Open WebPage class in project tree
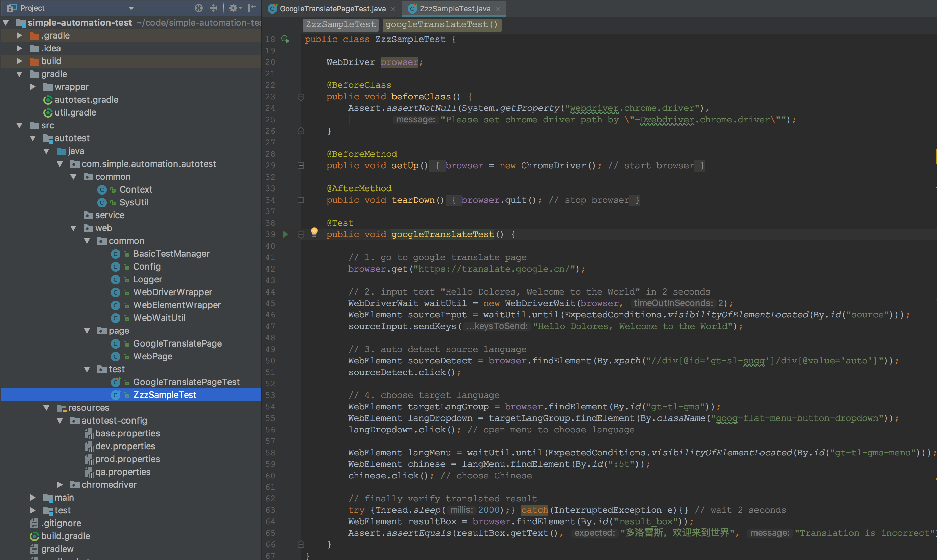937x560 pixels. 152,356
